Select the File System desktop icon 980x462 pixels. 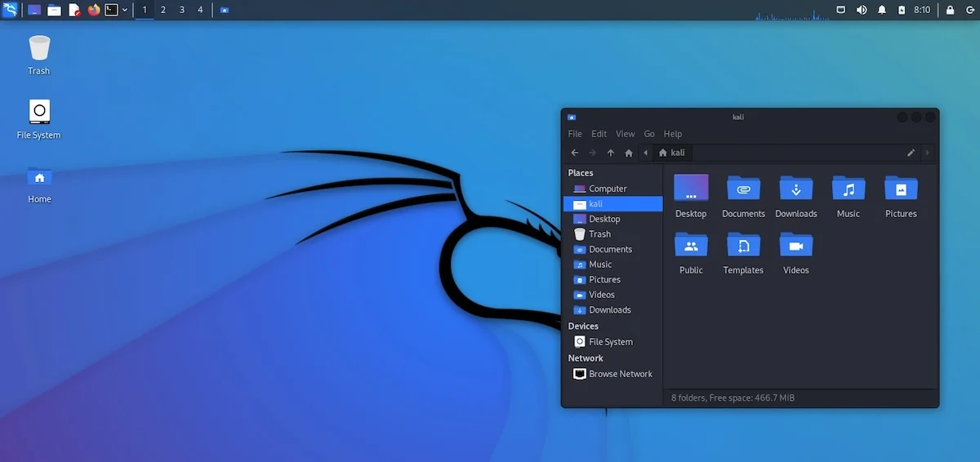coord(39,119)
